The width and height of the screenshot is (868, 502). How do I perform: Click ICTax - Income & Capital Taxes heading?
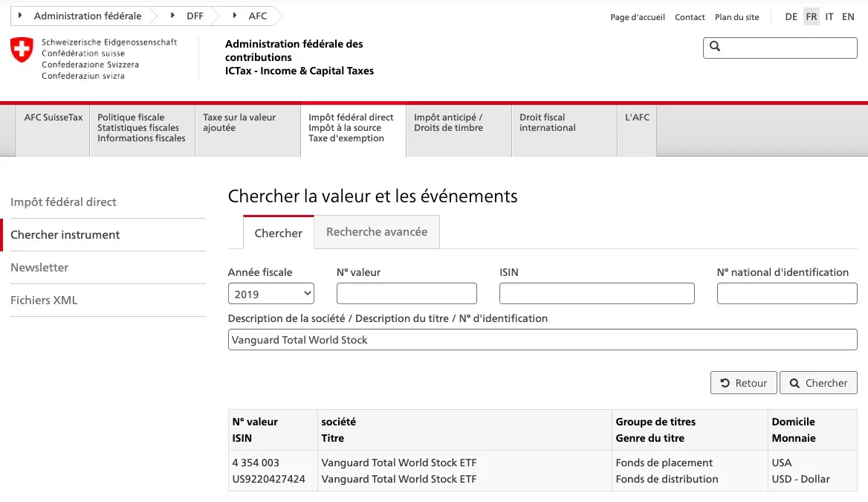pos(299,71)
